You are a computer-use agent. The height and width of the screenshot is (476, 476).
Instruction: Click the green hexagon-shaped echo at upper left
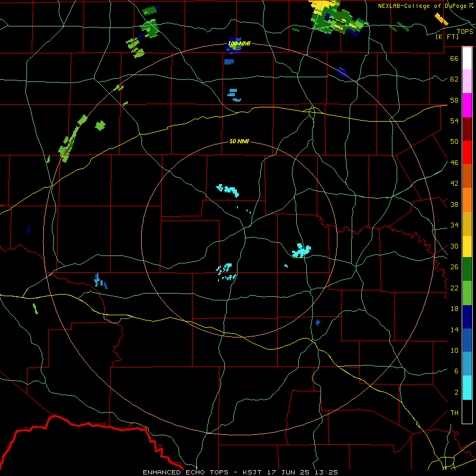click(x=100, y=126)
